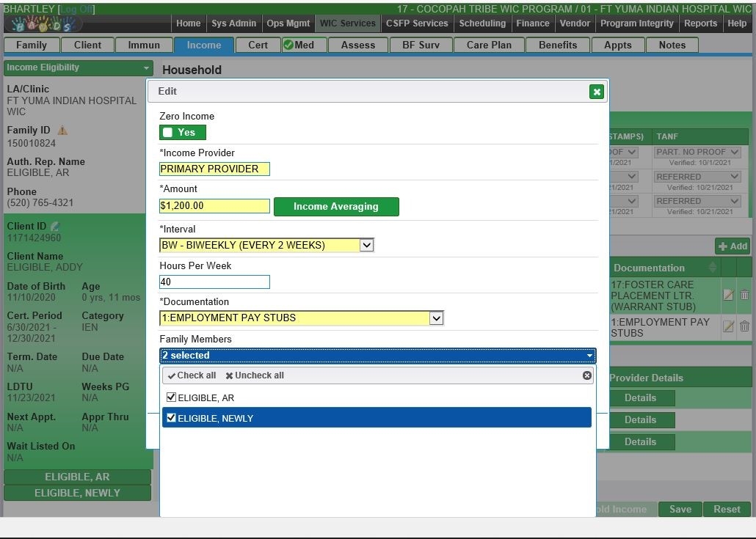This screenshot has width=756, height=539.
Task: Click the Hours Per Week input field
Action: (214, 282)
